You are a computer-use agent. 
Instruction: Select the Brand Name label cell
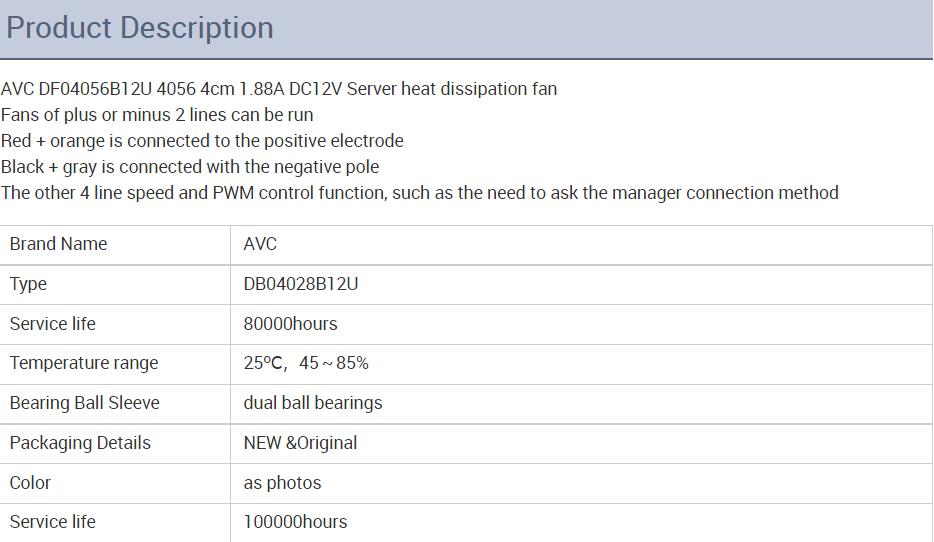click(115, 244)
